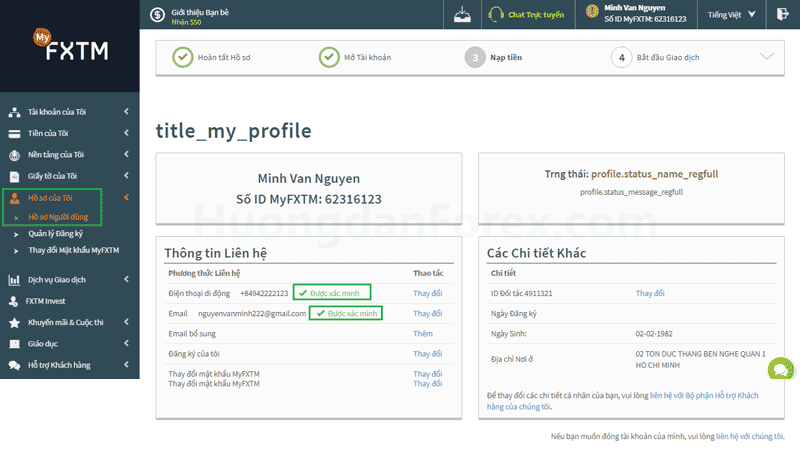Image resolution: width=800 pixels, height=454 pixels.
Task: Collapse Hồ sơ của Tôi submenu arrow
Action: point(126,197)
